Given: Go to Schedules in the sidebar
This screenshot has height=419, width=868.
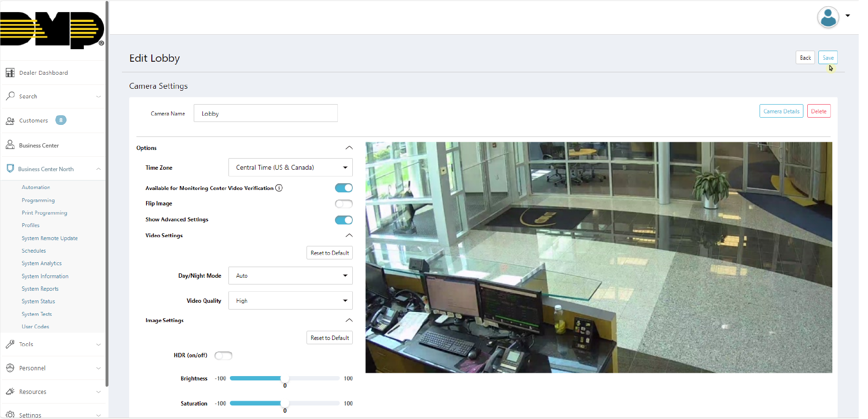Looking at the screenshot, I should (x=34, y=251).
